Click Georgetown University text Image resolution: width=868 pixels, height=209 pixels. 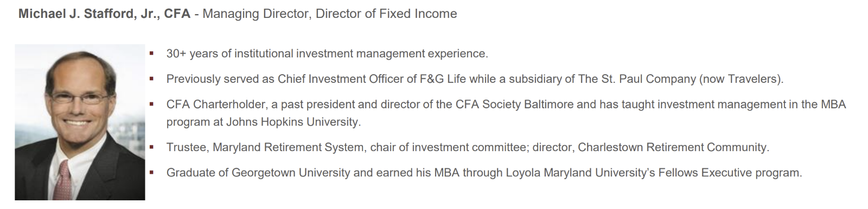pyautogui.click(x=291, y=173)
